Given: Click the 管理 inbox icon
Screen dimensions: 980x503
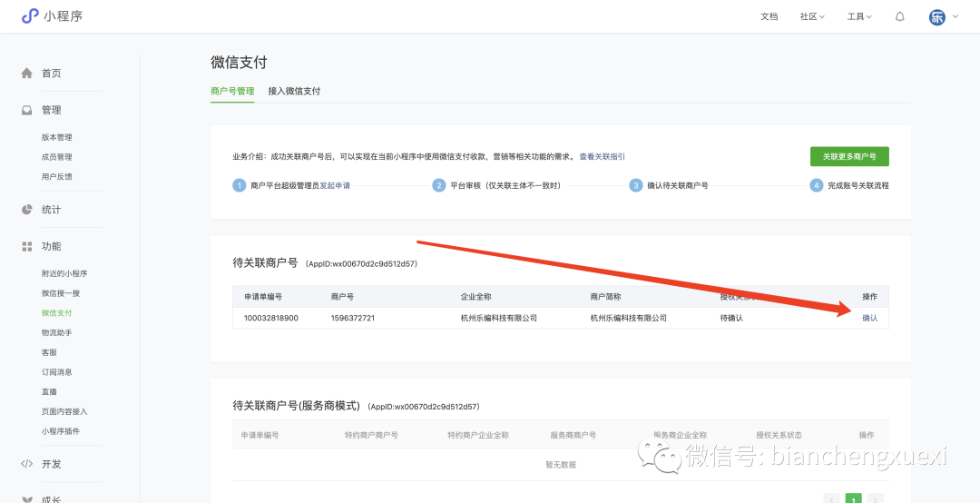Looking at the screenshot, I should [x=26, y=110].
